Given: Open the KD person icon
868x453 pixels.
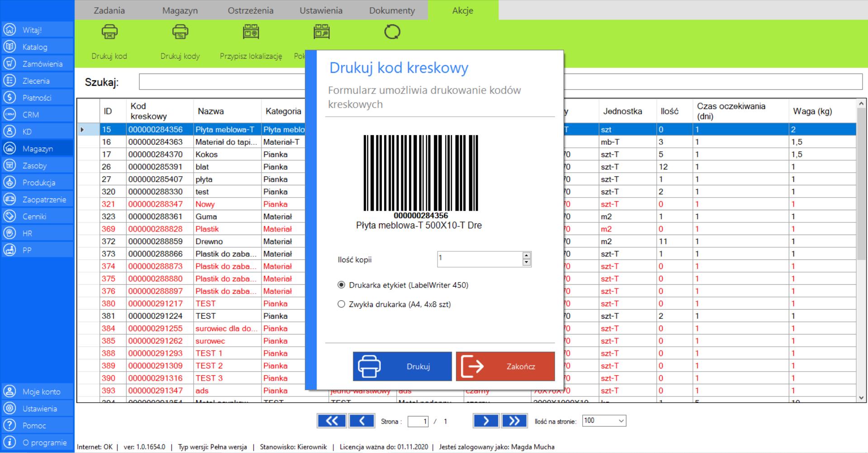Looking at the screenshot, I should pyautogui.click(x=9, y=132).
